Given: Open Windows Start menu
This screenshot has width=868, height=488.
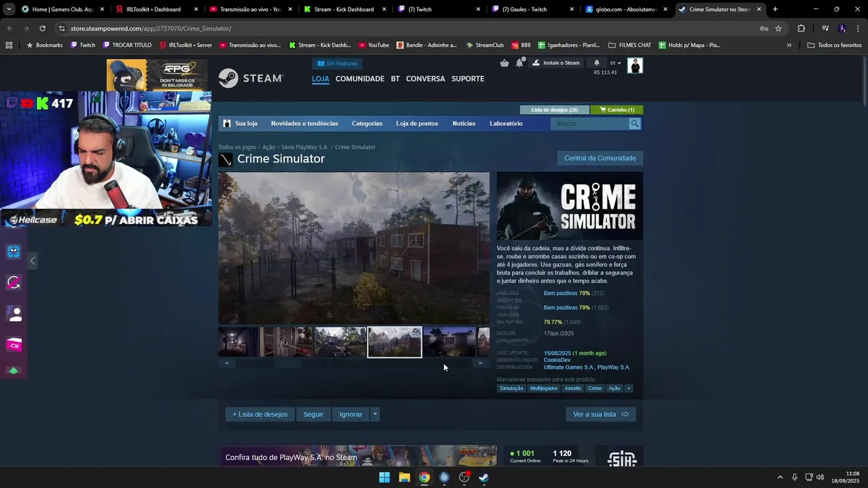Looking at the screenshot, I should (x=384, y=477).
